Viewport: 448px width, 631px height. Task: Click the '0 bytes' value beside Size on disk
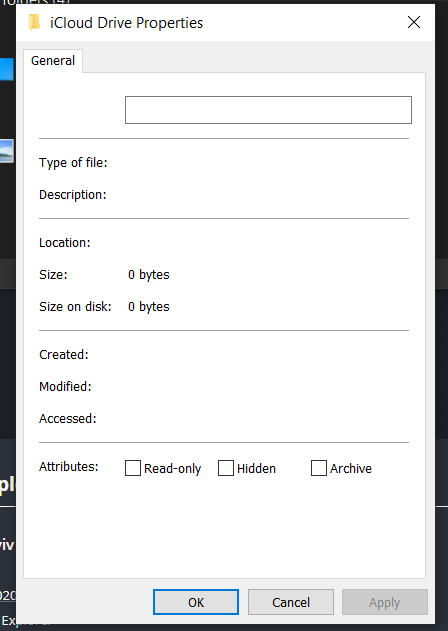click(149, 307)
